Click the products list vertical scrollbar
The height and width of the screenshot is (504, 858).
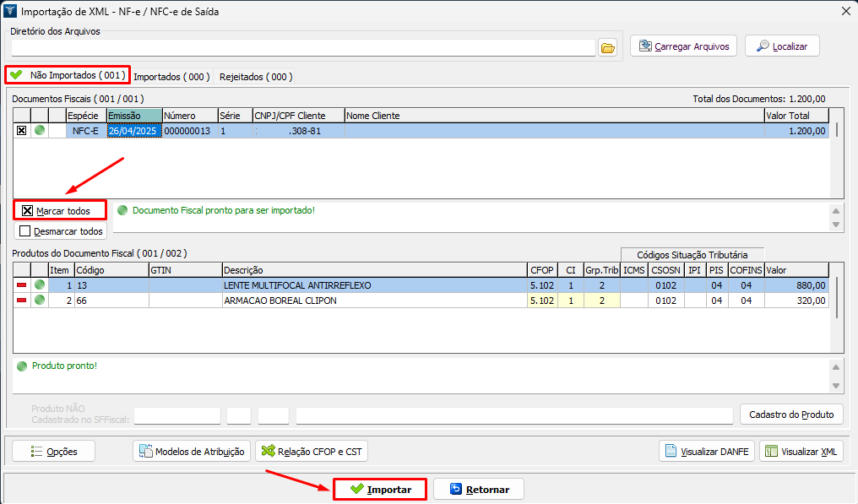(x=837, y=297)
